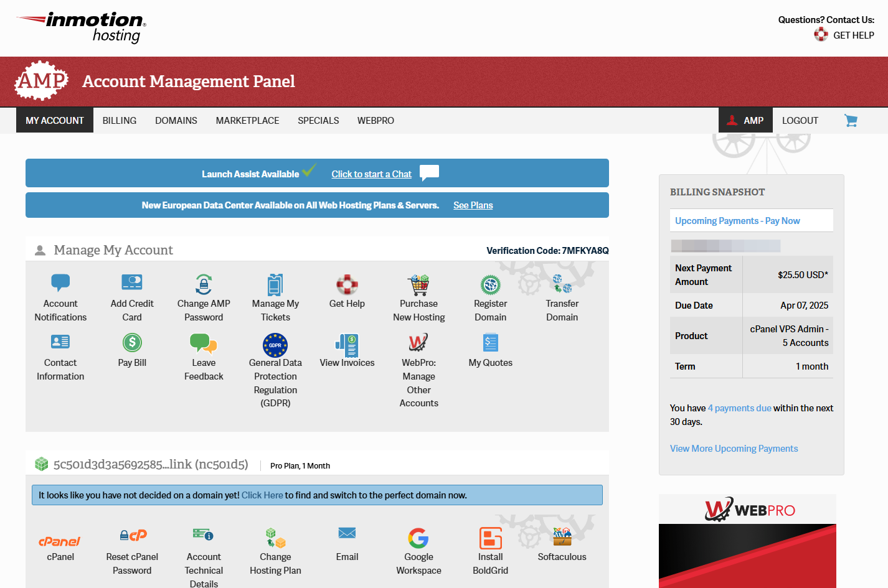Click the Reset cPanel Password icon
888x588 pixels.
[133, 535]
